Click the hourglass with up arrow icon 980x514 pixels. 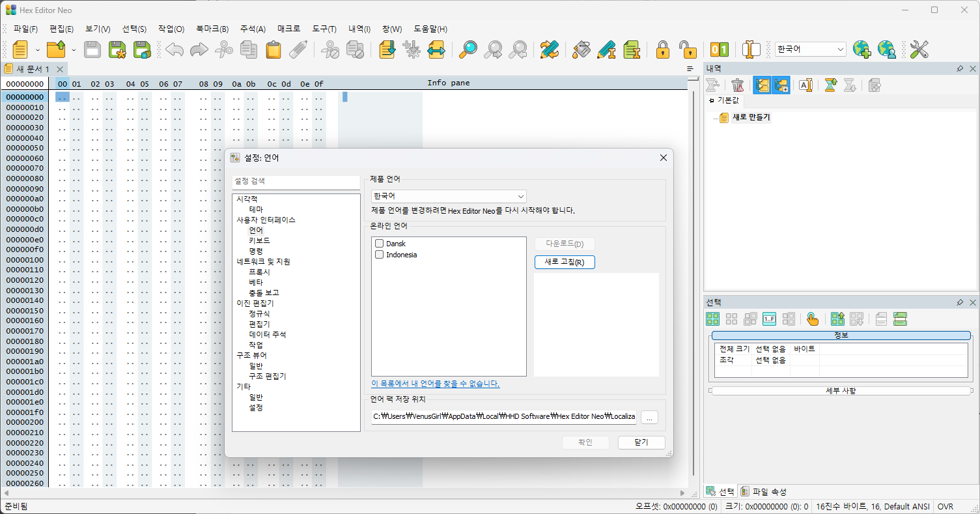830,85
